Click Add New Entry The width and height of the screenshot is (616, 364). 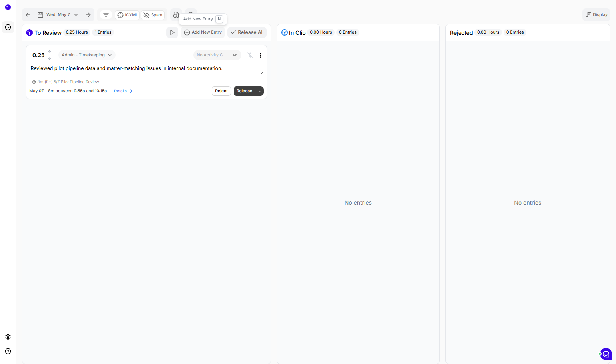pos(203,32)
